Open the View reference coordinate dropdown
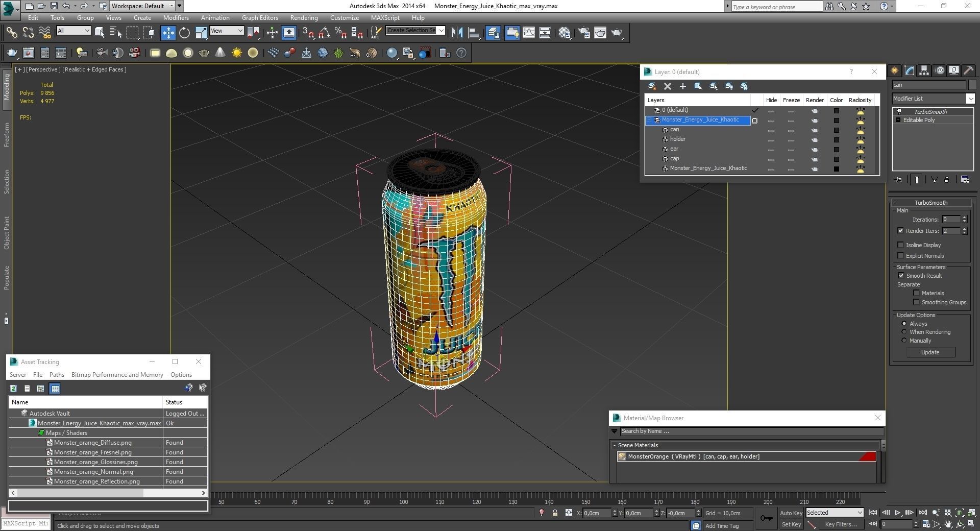This screenshot has height=531, width=980. [227, 31]
